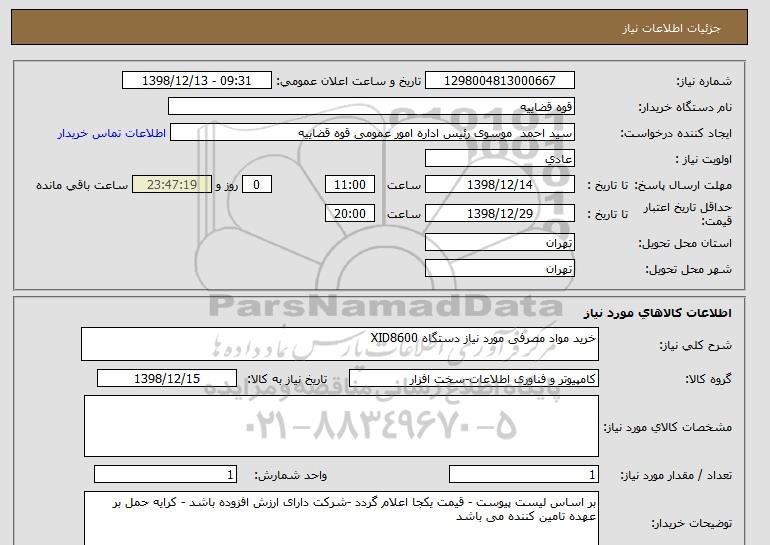The image size is (770, 545).
Task: Click the label اولویت نیاز
Action: pos(703,160)
